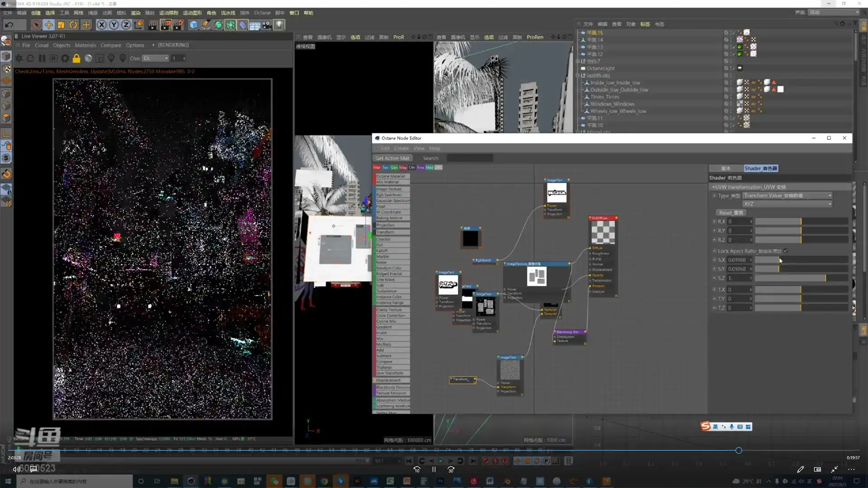Open the Transform Value type dropdown

(x=787, y=196)
